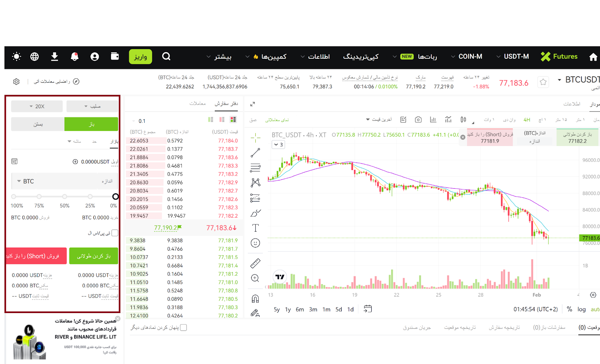Open the search magnifier icon
Viewport: 600px width, 364px height.
166,57
